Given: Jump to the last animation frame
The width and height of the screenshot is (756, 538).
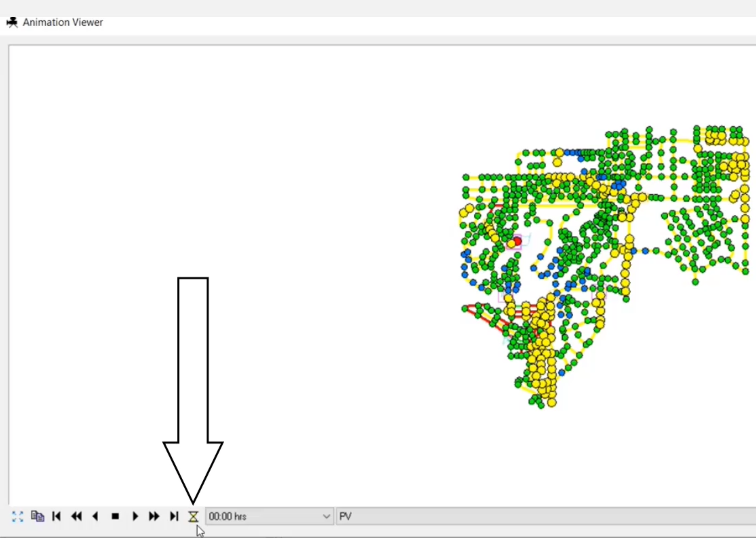Looking at the screenshot, I should 174,516.
